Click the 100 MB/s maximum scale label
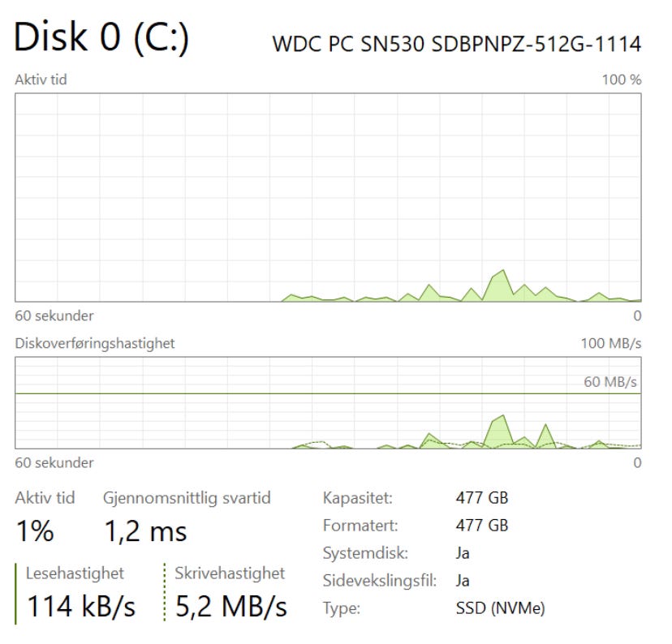The width and height of the screenshot is (672, 644). tap(610, 343)
